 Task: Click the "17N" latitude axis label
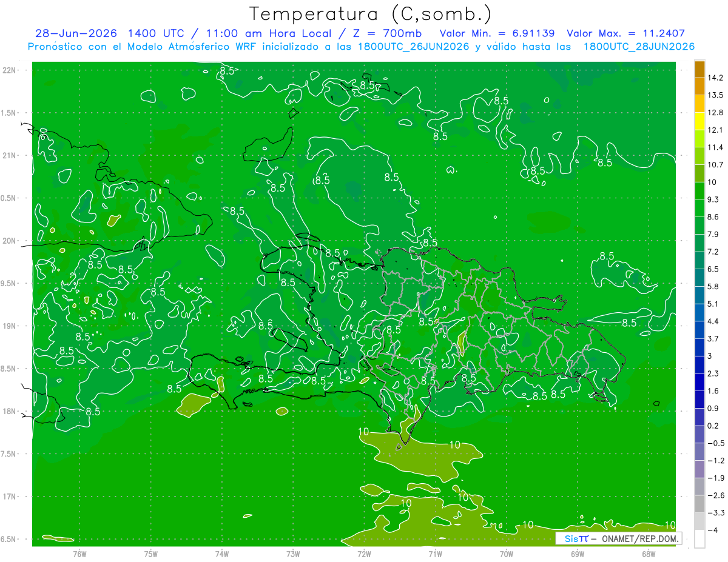[9, 497]
